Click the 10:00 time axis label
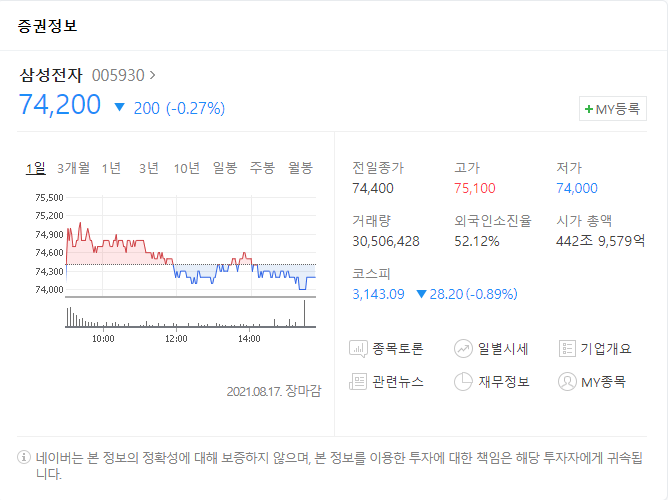The width and height of the screenshot is (668, 500). coord(103,339)
